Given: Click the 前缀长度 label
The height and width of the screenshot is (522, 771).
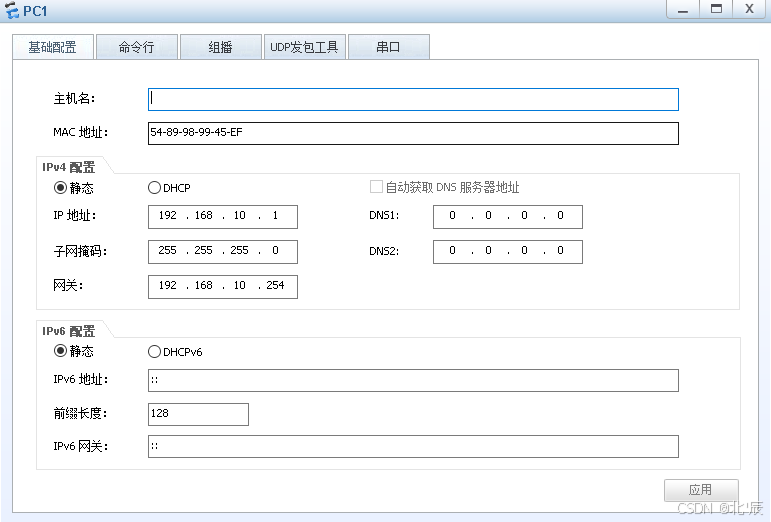Looking at the screenshot, I should pyautogui.click(x=80, y=413).
